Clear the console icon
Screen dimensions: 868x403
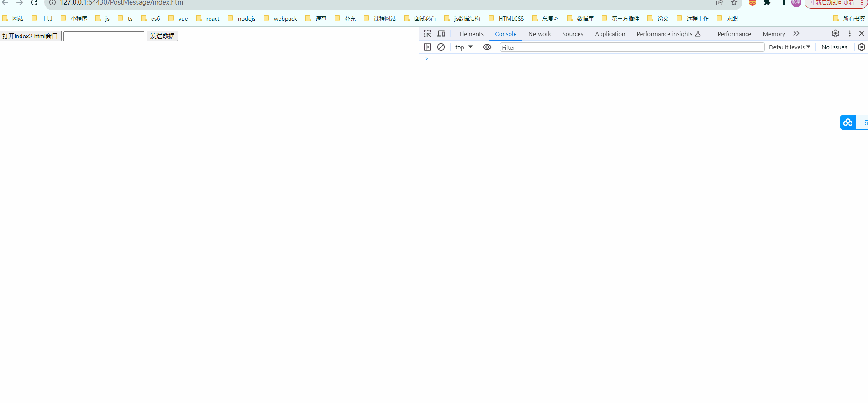pyautogui.click(x=441, y=47)
